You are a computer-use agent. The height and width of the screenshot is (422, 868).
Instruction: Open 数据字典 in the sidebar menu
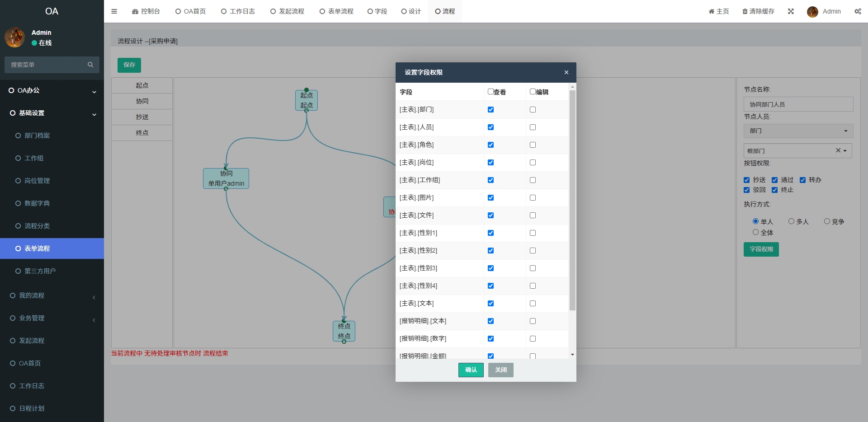(x=37, y=203)
